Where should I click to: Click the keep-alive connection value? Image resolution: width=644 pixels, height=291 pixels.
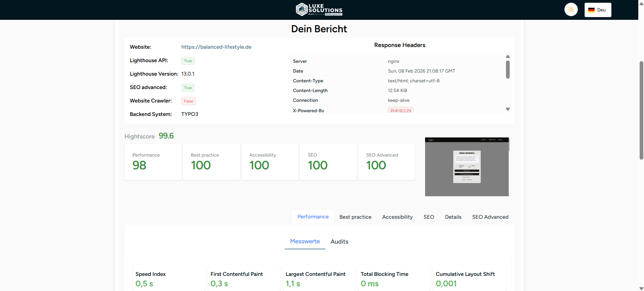click(x=399, y=100)
